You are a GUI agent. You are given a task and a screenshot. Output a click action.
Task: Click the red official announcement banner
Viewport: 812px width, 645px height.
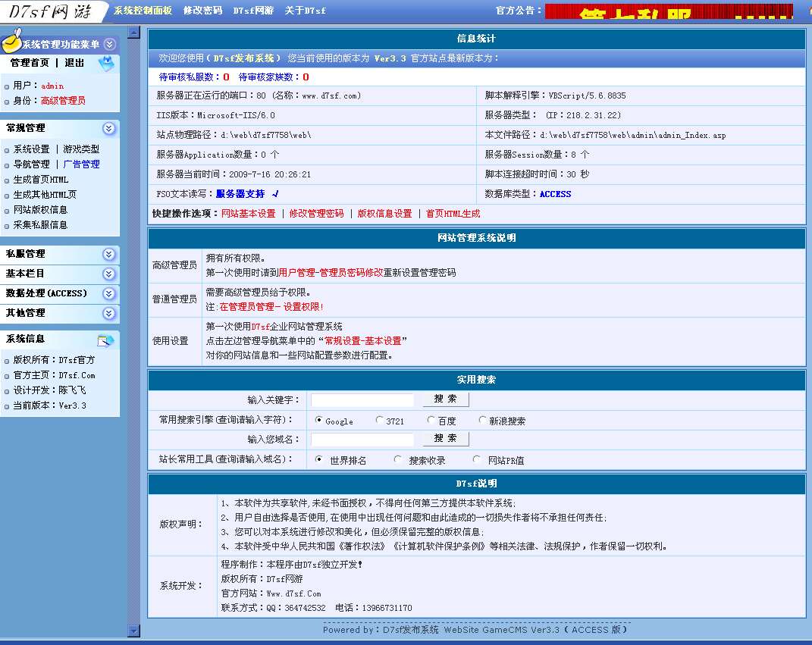click(x=668, y=11)
